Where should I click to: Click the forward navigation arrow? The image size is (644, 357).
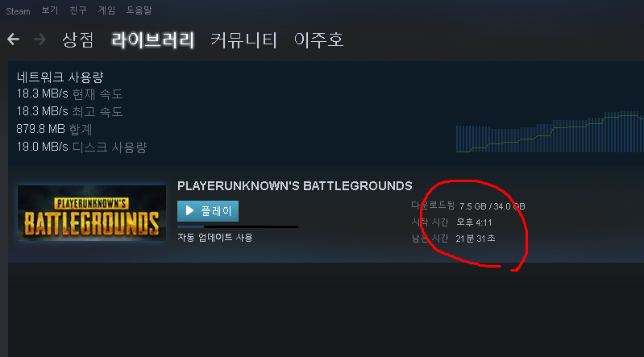click(x=39, y=39)
